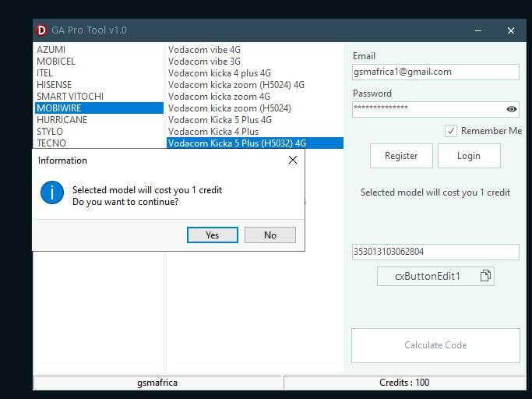The image size is (532, 399).
Task: Choose model Vodacom vibe 4G
Action: coord(255,50)
